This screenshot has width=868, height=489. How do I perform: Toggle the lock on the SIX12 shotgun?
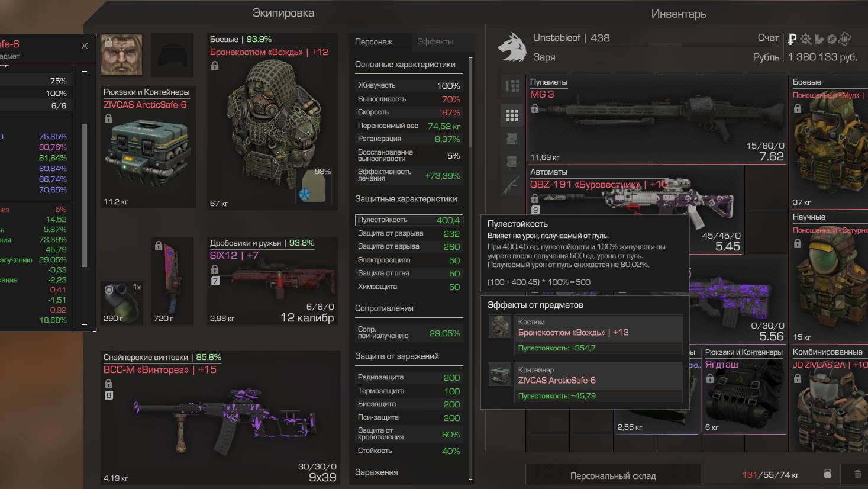pos(215,269)
